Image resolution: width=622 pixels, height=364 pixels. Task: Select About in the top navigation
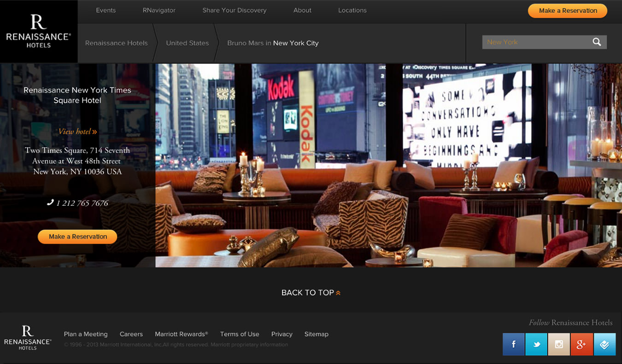302,10
